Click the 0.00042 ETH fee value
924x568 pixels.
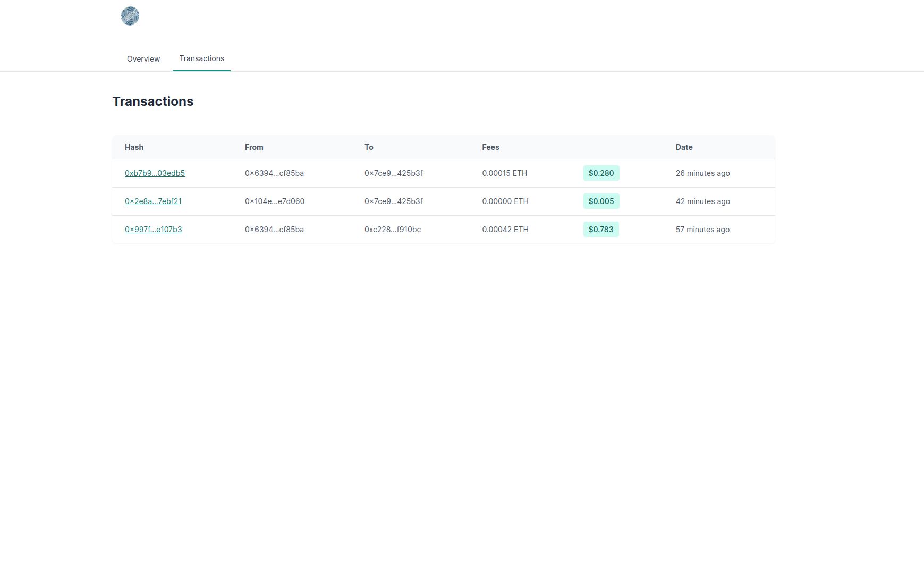505,230
